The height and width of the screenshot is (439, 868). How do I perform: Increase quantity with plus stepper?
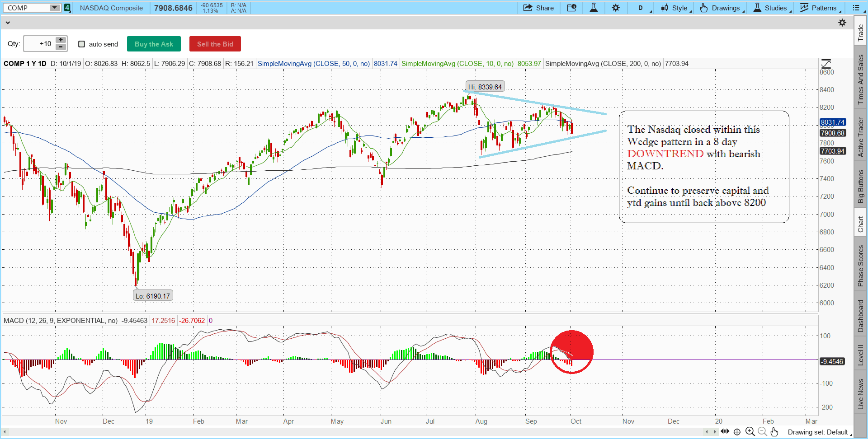coord(61,40)
